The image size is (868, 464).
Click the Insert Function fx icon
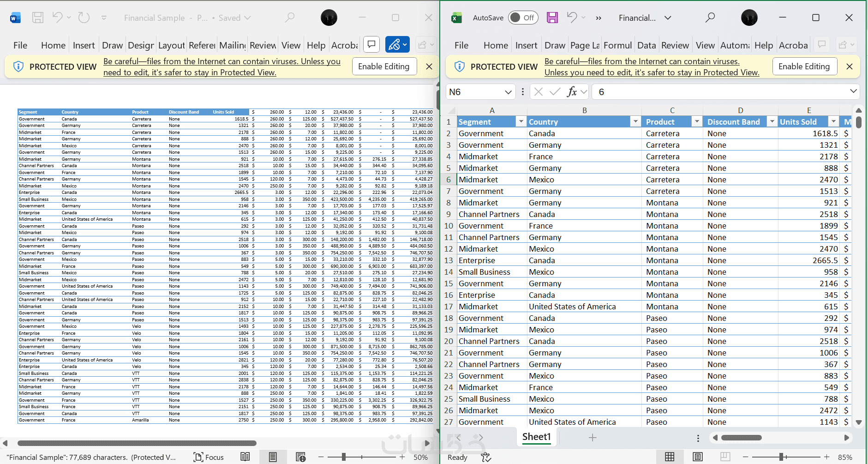click(x=572, y=92)
